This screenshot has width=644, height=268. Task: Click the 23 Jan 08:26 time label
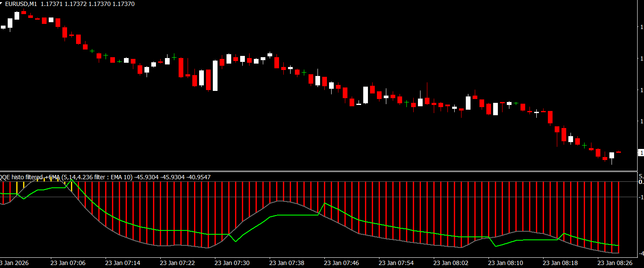pos(615,263)
